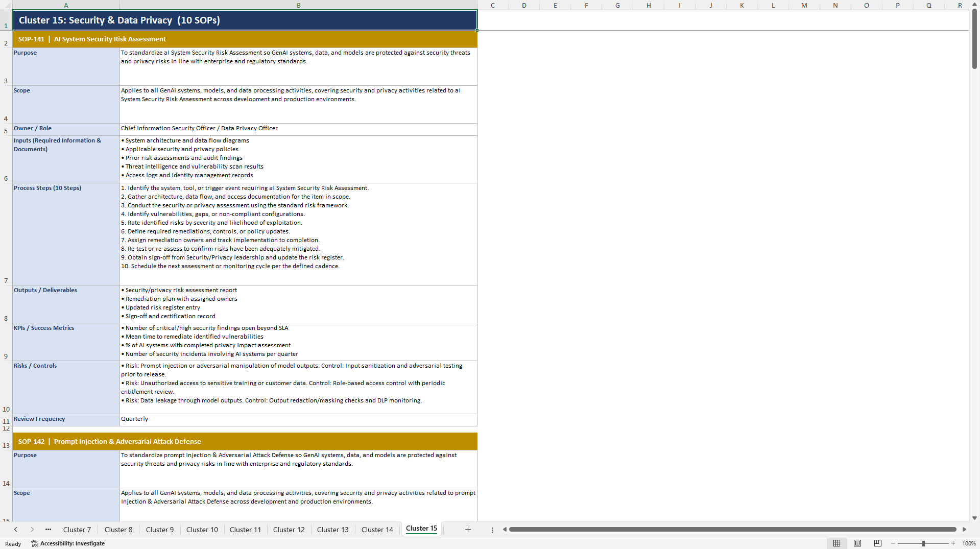Select SOP-141 AI System Security header cell
The width and height of the screenshot is (980, 549).
coord(245,39)
